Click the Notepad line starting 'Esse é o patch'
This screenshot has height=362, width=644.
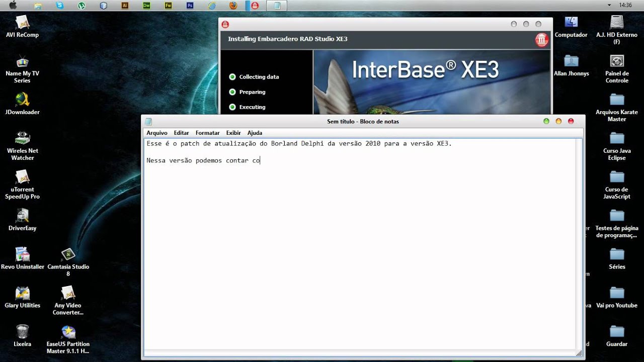pyautogui.click(x=299, y=144)
